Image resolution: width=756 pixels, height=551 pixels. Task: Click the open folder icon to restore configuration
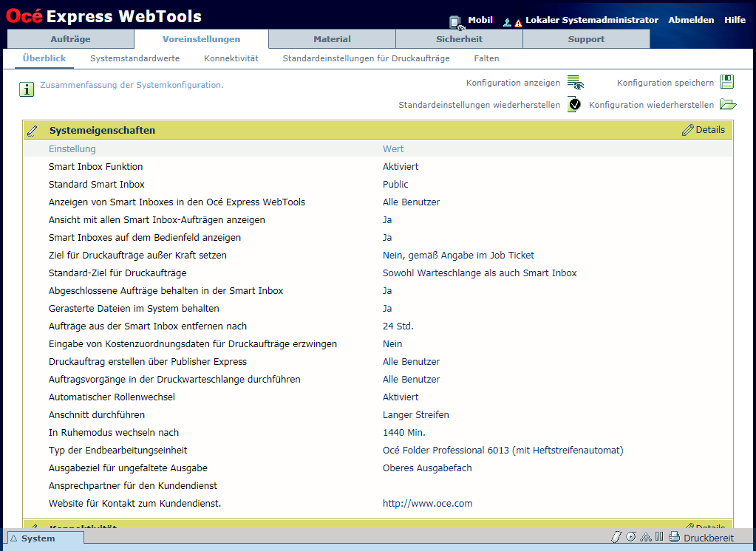click(x=728, y=104)
